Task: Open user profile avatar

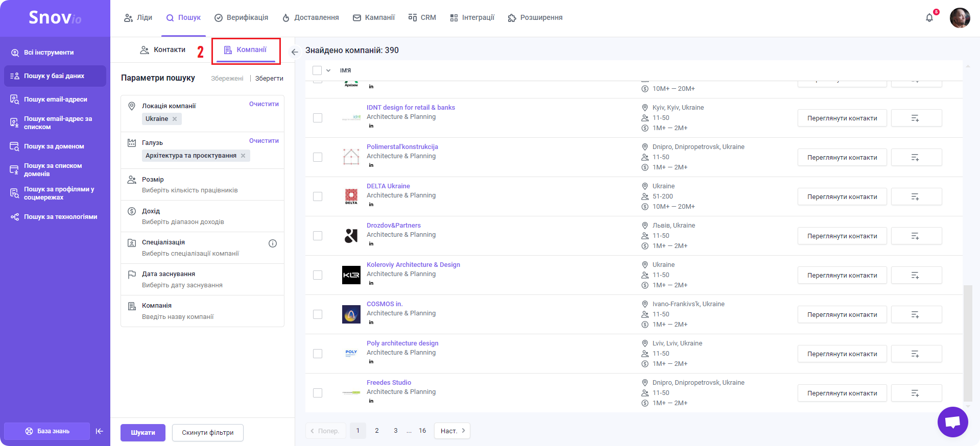Action: (960, 18)
